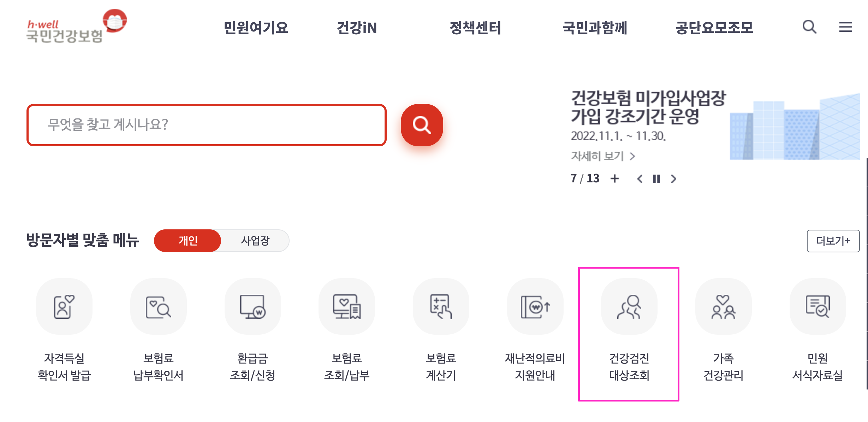This screenshot has width=868, height=422.
Task: Open the 보험료 조회/납부 service icon
Action: (347, 307)
